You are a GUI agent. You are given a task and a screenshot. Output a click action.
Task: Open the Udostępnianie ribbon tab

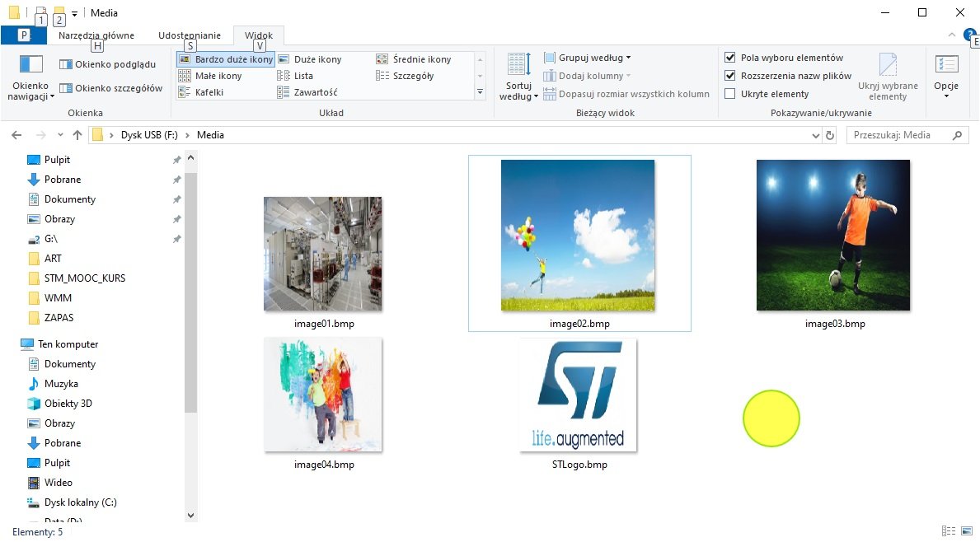[190, 35]
